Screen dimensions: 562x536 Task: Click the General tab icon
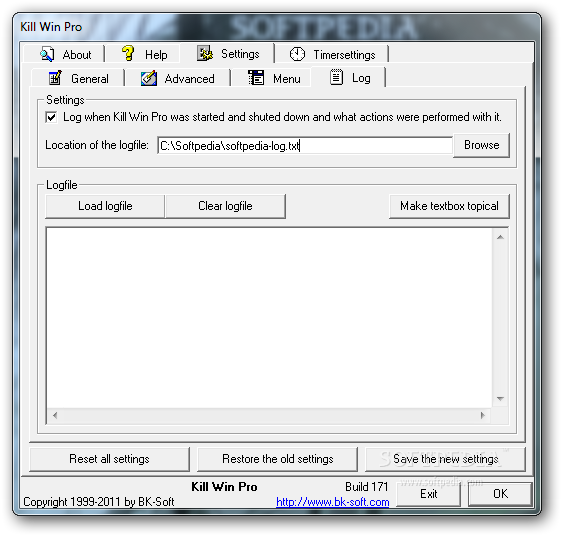pos(55,78)
